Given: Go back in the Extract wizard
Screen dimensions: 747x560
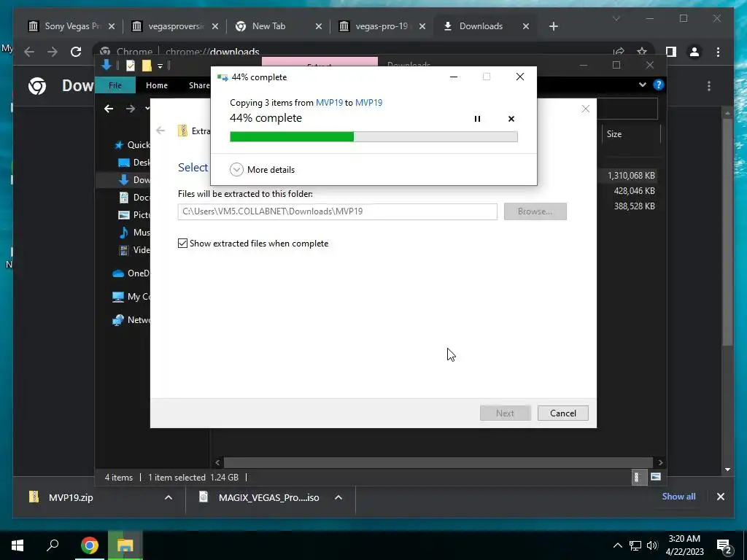Looking at the screenshot, I should pyautogui.click(x=160, y=131).
